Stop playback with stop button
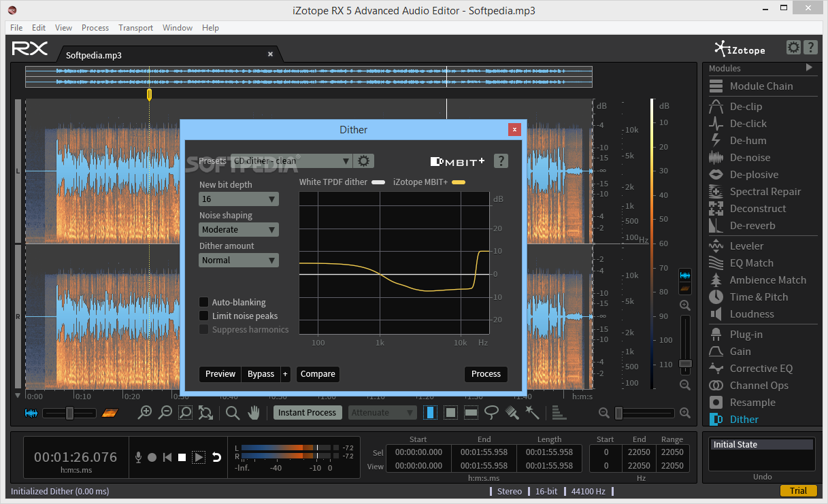The image size is (828, 504). tap(182, 458)
